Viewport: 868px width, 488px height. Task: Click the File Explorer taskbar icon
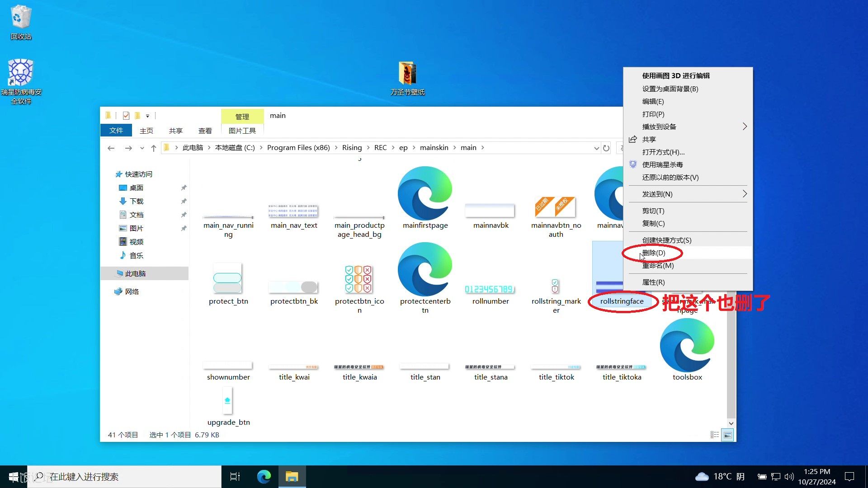coord(292,476)
